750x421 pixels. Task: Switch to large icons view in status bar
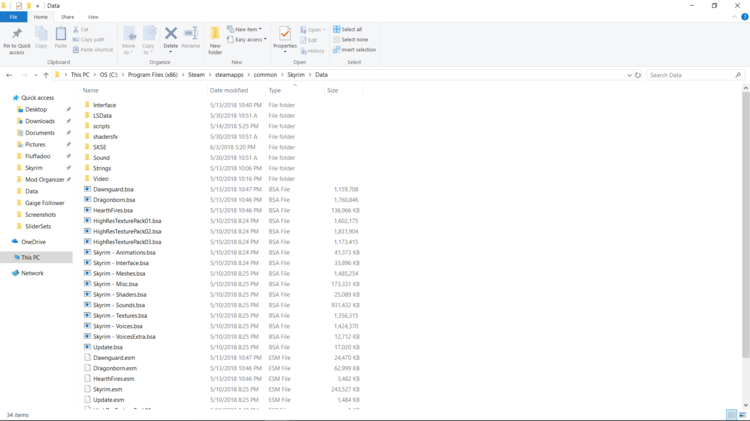click(x=742, y=415)
